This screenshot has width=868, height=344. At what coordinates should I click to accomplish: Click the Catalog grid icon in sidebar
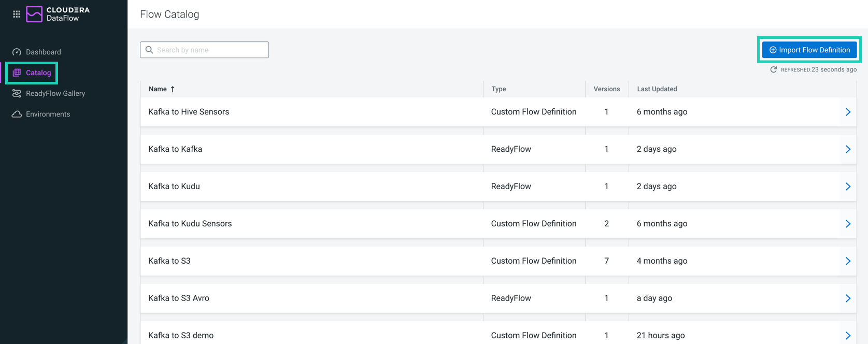pos(17,73)
